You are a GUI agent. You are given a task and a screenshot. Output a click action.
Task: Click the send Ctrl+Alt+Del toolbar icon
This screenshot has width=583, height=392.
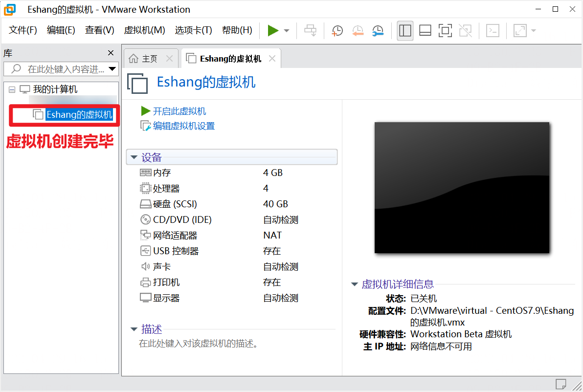coord(311,30)
